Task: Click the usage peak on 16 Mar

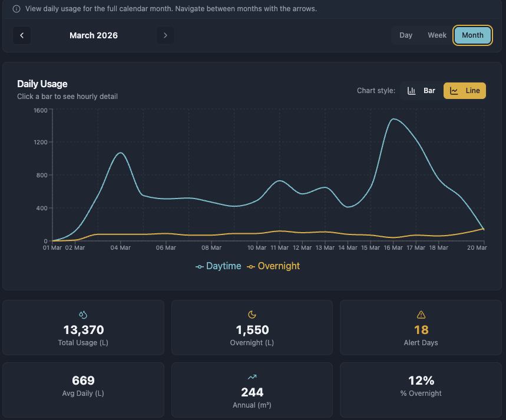Action: [393, 120]
